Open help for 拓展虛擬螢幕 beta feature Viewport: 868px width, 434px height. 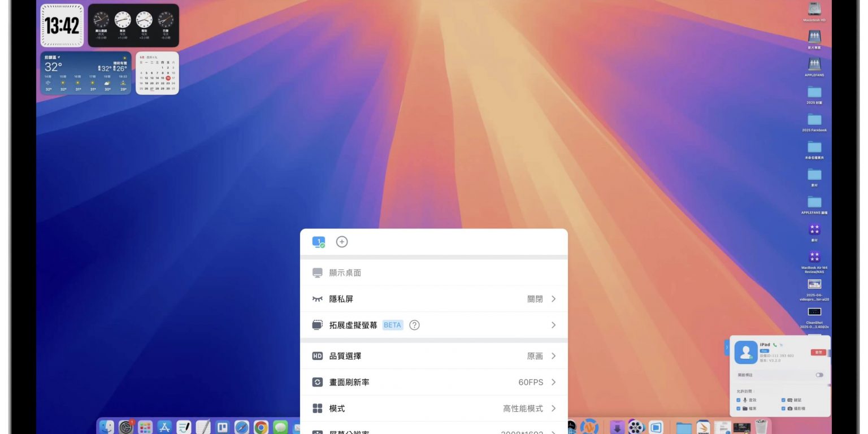click(x=414, y=325)
